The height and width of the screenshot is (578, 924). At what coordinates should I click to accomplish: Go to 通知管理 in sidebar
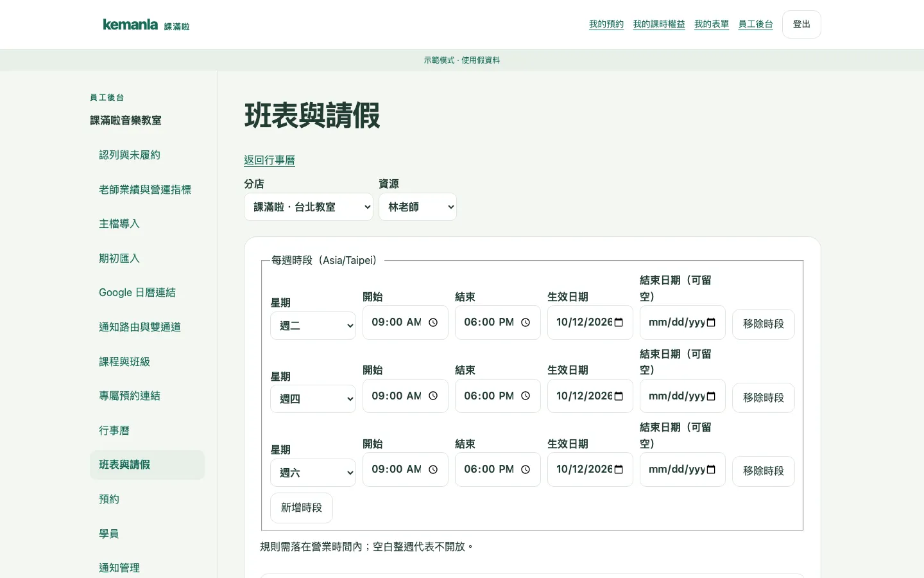147,568
